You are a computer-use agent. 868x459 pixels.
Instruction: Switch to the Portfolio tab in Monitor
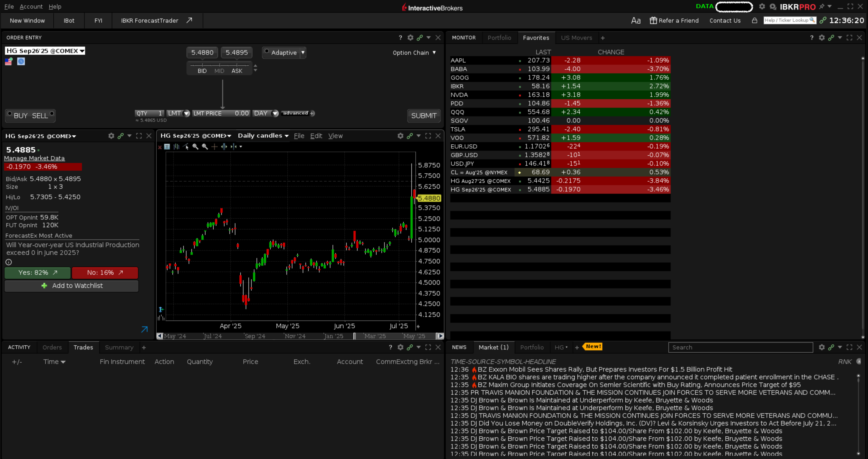[499, 38]
